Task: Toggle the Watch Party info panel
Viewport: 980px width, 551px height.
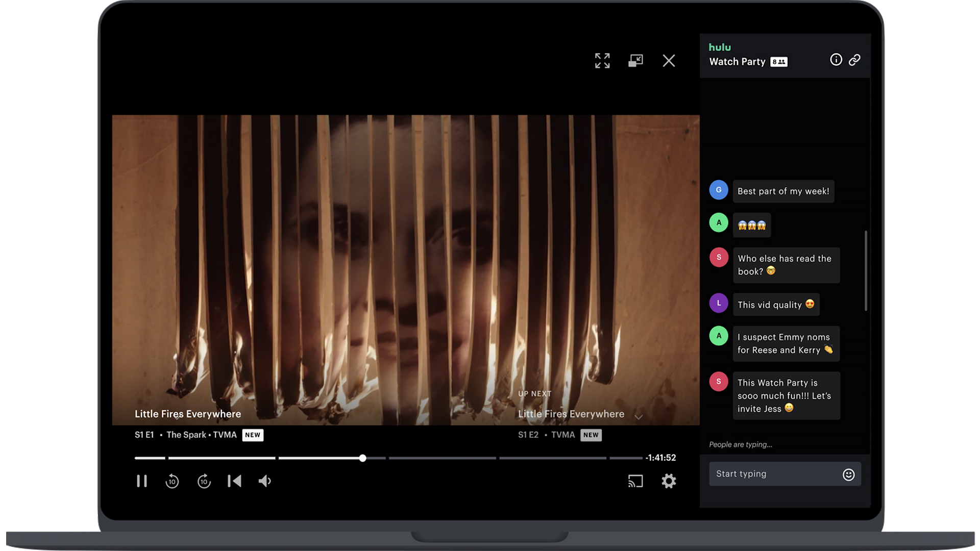Action: 836,59
